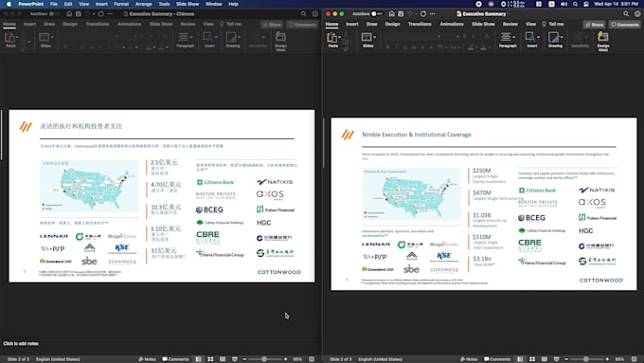
Task: Toggle AutoSave switch in Executive Summary window
Action: (x=377, y=13)
